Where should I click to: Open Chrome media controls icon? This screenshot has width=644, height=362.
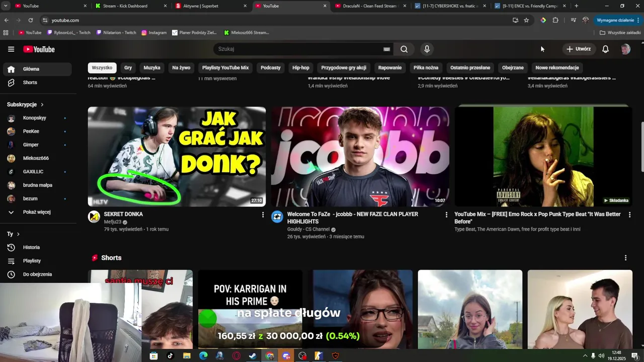point(573,20)
